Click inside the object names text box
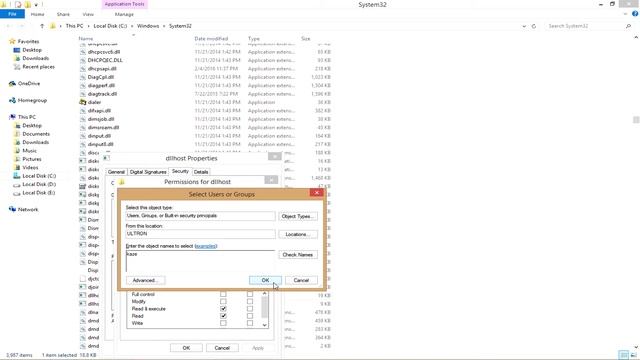Screen dimensions: 640x360 click(200, 261)
